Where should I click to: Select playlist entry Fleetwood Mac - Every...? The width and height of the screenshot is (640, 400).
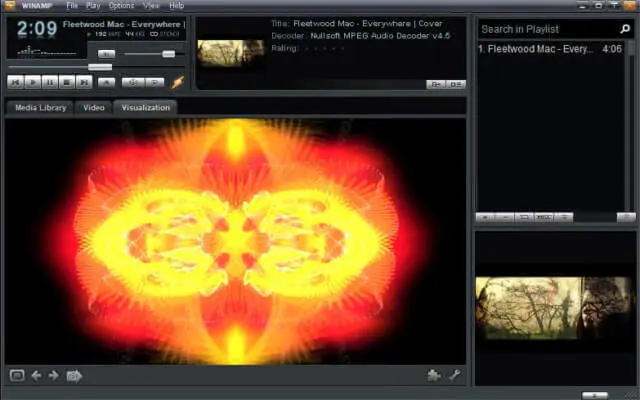(x=536, y=49)
